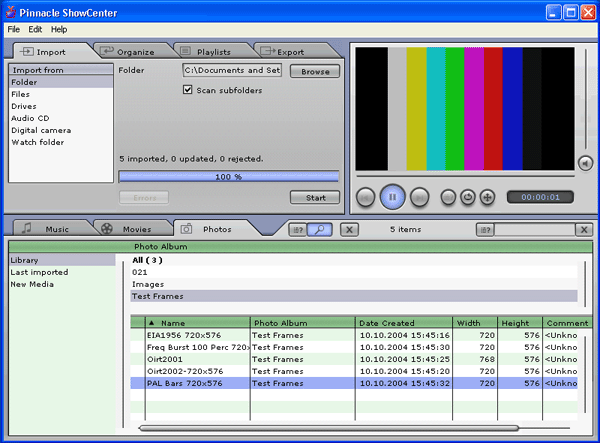Click the Start import button
The width and height of the screenshot is (600, 443).
[x=315, y=198]
